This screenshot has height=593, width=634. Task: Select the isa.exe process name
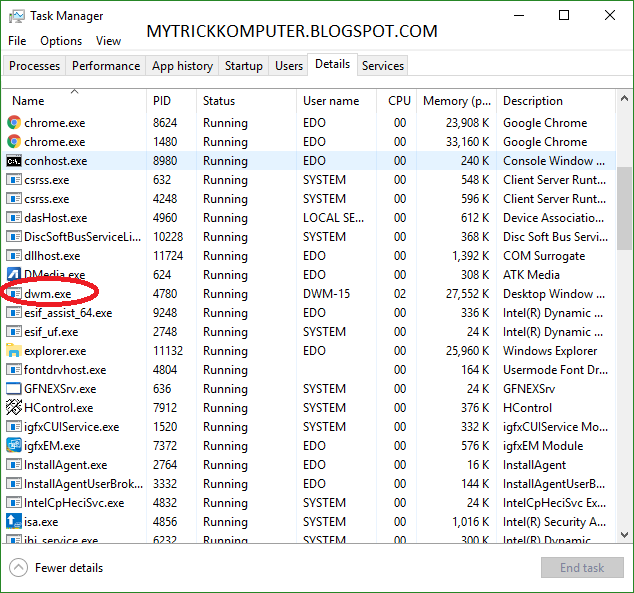pyautogui.click(x=41, y=522)
